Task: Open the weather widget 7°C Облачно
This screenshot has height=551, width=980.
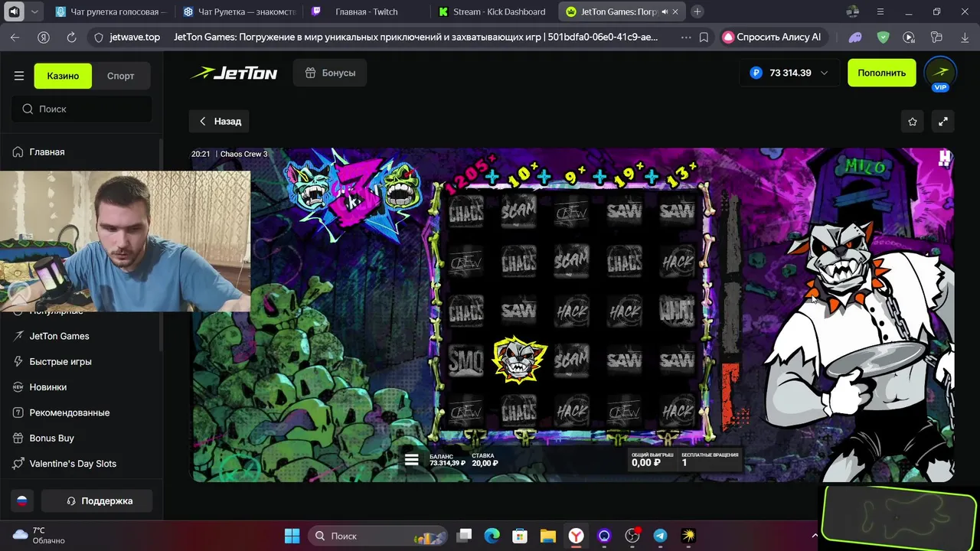Action: [40, 536]
